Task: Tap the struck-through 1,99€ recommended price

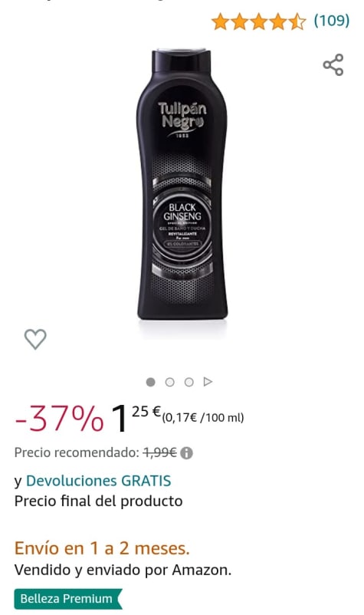Action: (160, 452)
